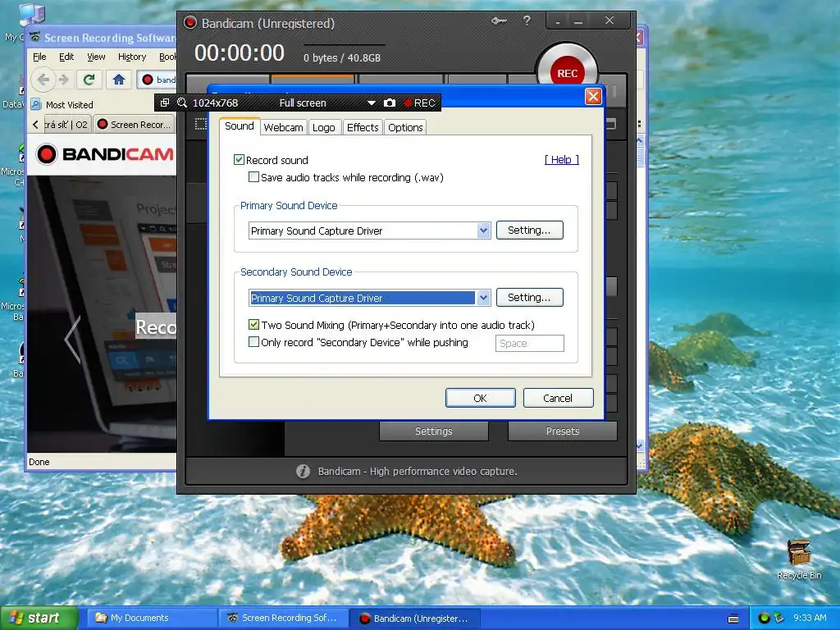This screenshot has height=630, width=840.
Task: Open the Help link in Sound tab
Action: point(561,160)
